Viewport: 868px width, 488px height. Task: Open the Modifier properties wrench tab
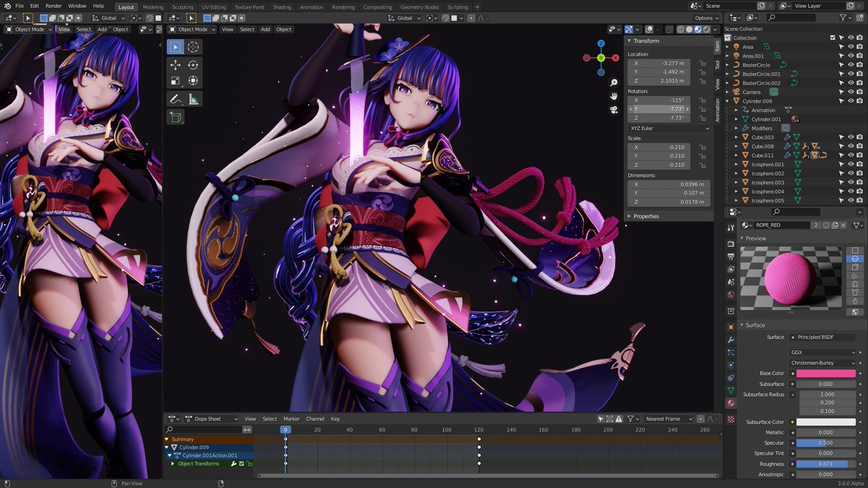click(731, 340)
